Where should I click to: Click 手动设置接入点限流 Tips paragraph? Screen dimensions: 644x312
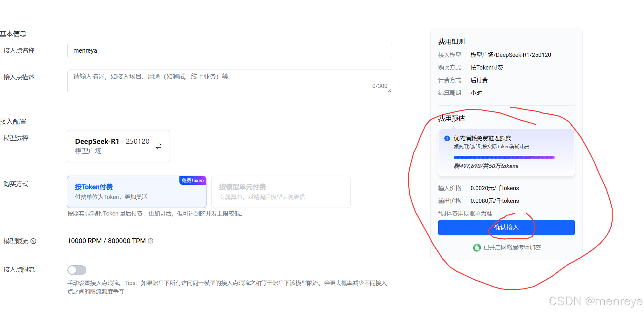point(227,287)
